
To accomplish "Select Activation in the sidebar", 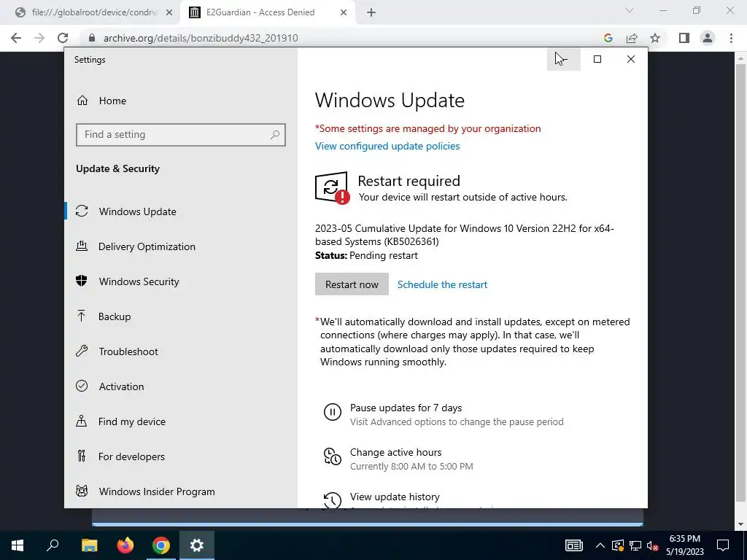I will point(181,386).
